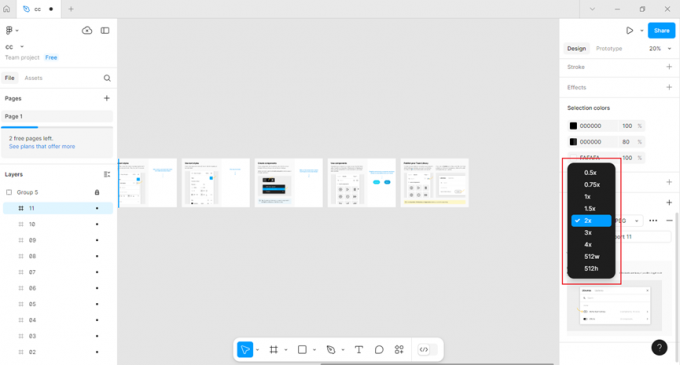The image size is (680, 365).
Task: Open See plans that offer more link
Action: (42, 147)
